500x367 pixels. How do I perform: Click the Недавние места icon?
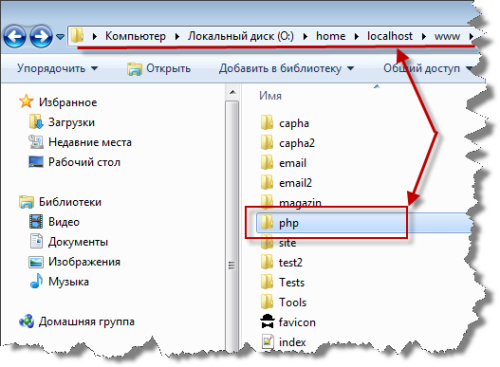click(x=36, y=142)
